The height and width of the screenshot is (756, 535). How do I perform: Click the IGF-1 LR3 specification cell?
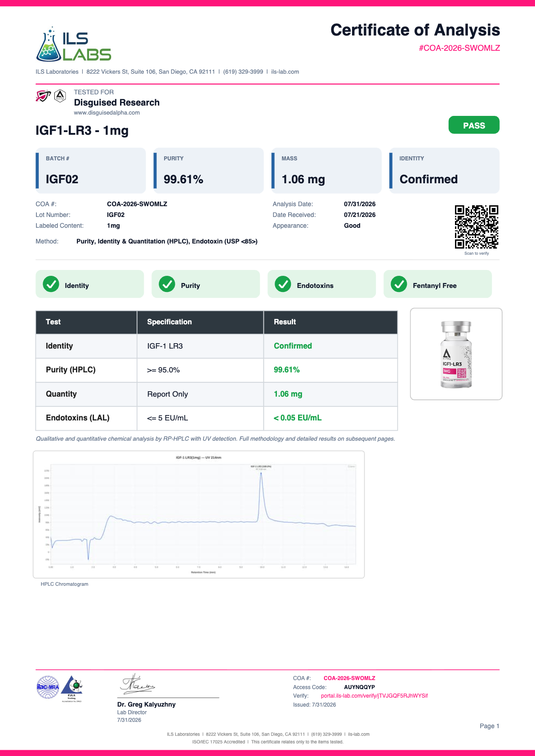[x=200, y=346]
